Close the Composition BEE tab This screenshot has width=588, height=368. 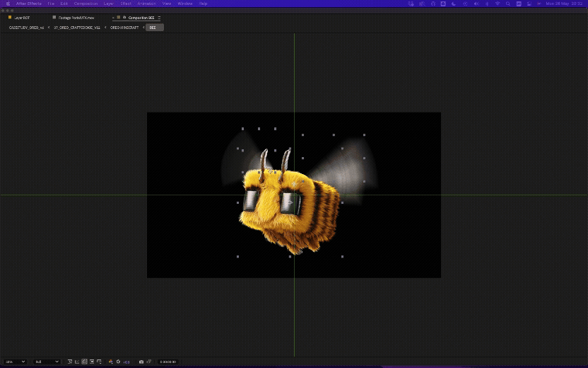[x=113, y=18]
